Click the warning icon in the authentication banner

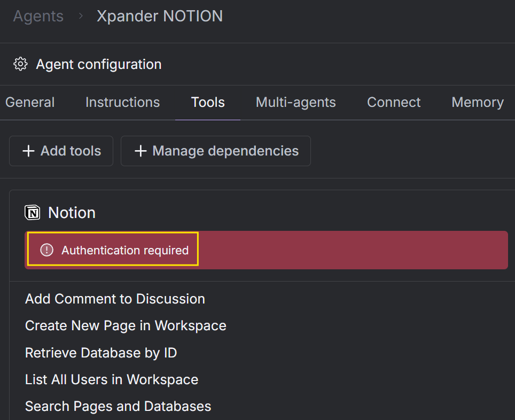(x=46, y=250)
